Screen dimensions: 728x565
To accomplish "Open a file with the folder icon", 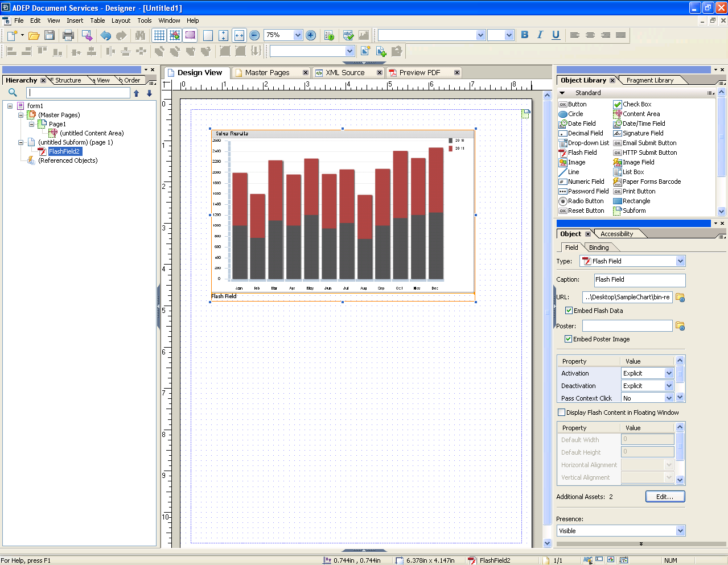I will tap(34, 35).
